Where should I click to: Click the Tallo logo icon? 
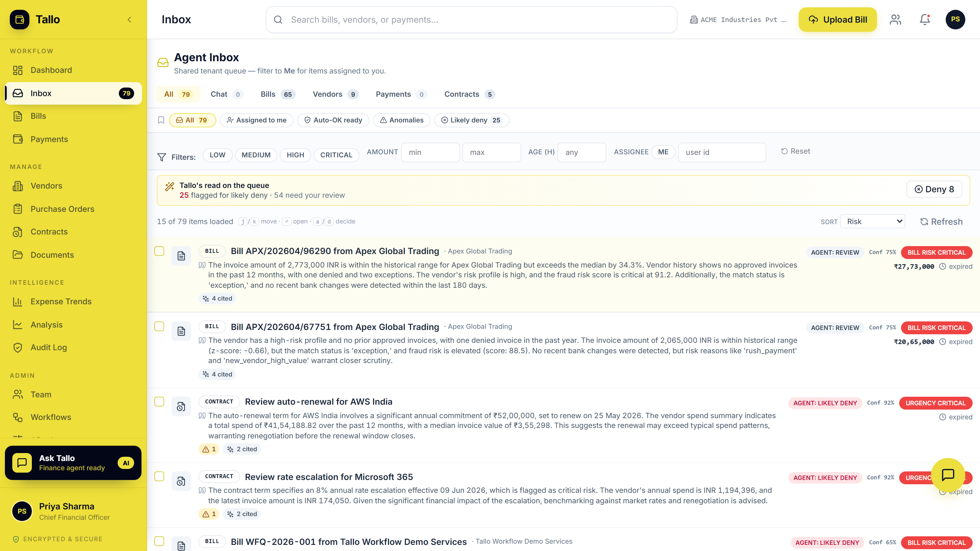[x=19, y=19]
